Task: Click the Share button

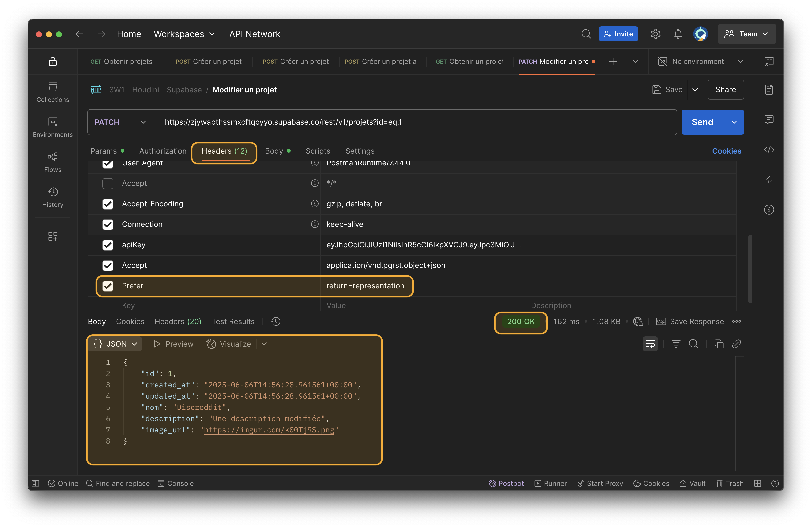Action: [725, 90]
